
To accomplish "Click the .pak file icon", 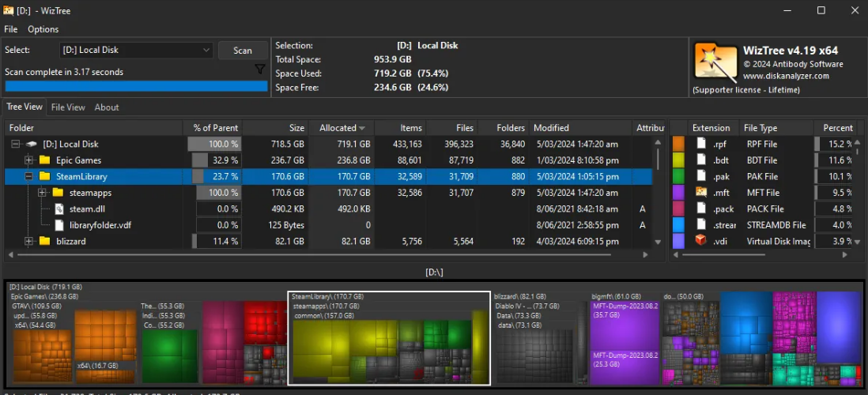I will 701,176.
